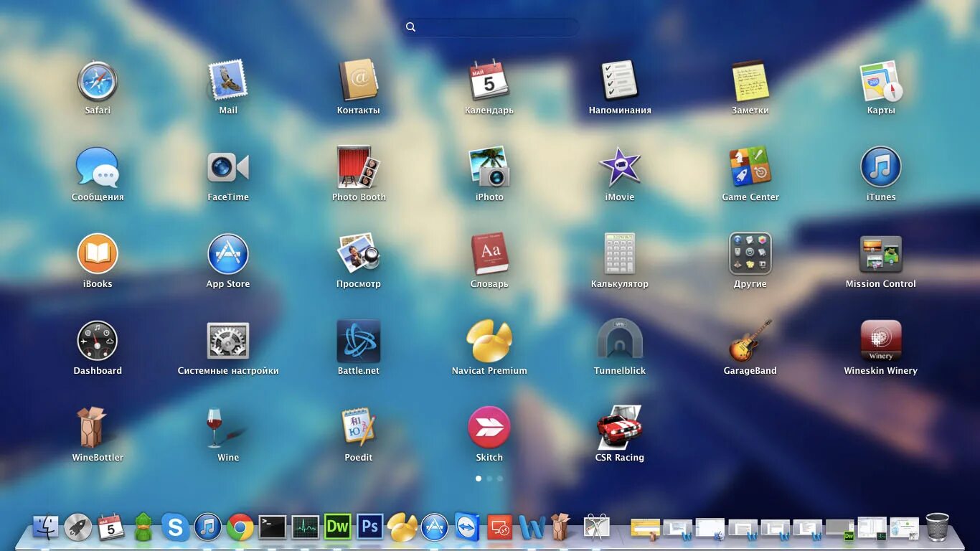
Task: Launch iMovie
Action: click(620, 168)
